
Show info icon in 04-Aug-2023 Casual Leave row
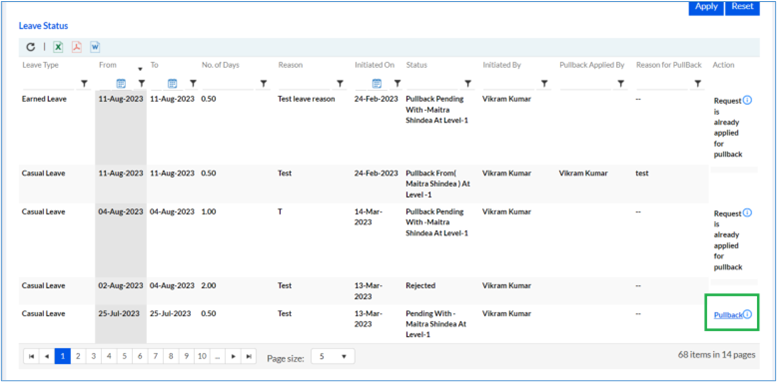747,213
